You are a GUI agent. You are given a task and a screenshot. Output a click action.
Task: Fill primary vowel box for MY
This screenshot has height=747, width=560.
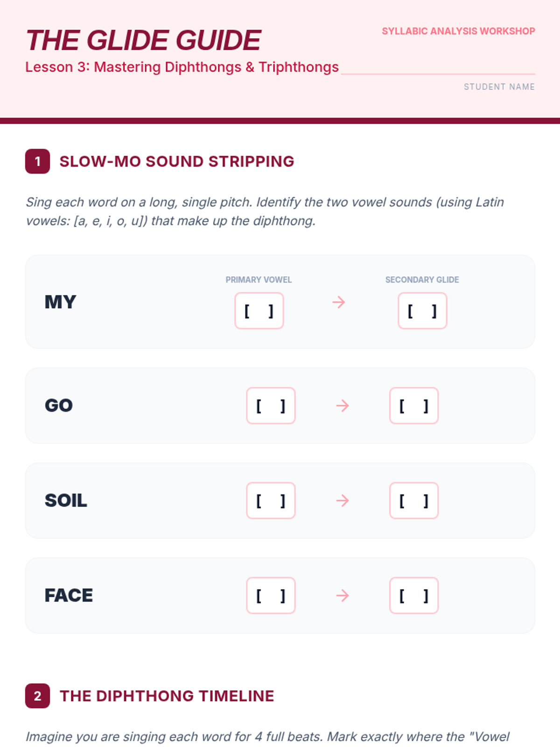pos(259,311)
